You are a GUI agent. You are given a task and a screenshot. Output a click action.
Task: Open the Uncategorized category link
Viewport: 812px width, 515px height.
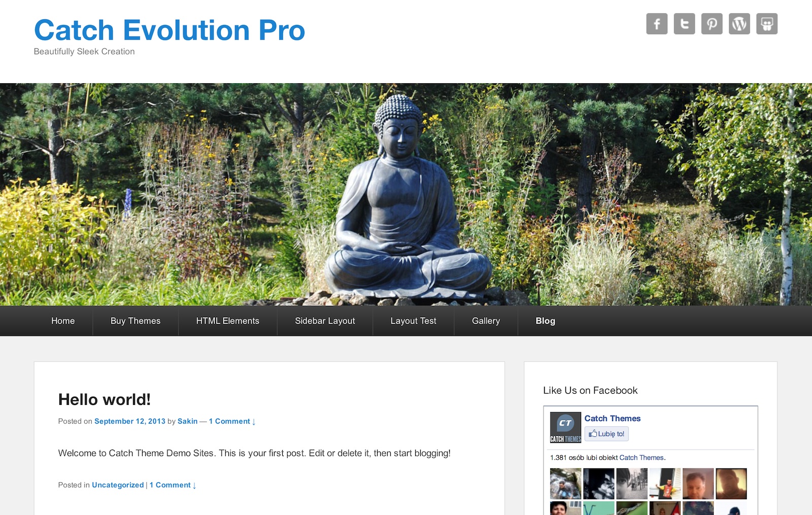pyautogui.click(x=118, y=485)
